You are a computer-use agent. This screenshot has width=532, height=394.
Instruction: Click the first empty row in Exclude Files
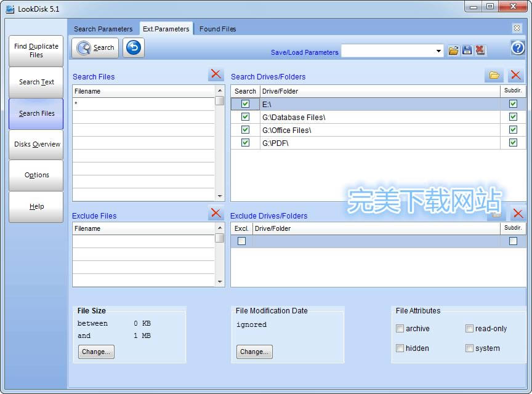(143, 241)
